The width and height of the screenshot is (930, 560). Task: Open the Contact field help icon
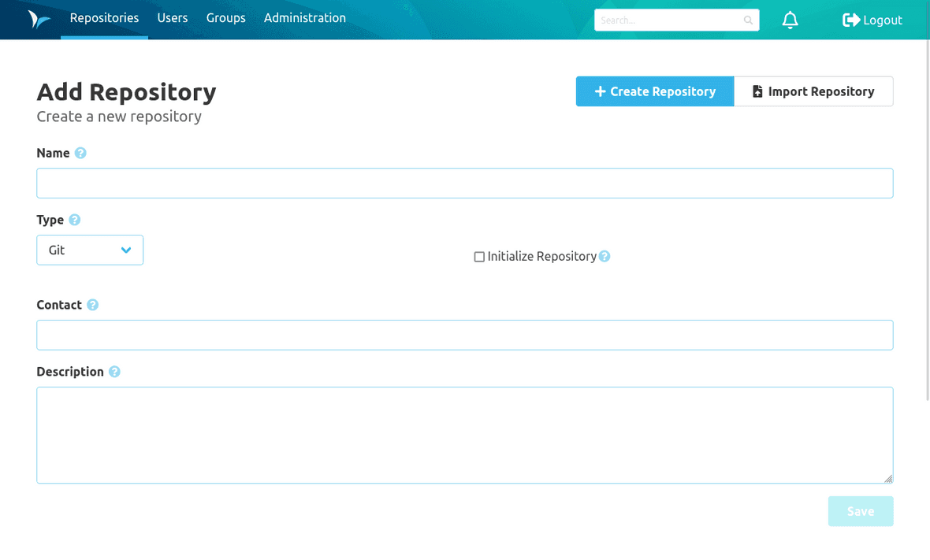(x=92, y=305)
